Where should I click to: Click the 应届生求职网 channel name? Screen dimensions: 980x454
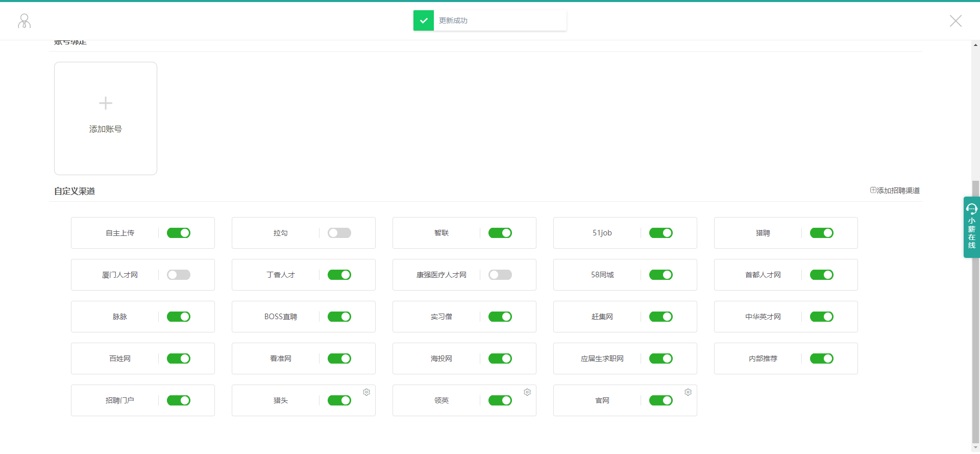click(x=602, y=359)
